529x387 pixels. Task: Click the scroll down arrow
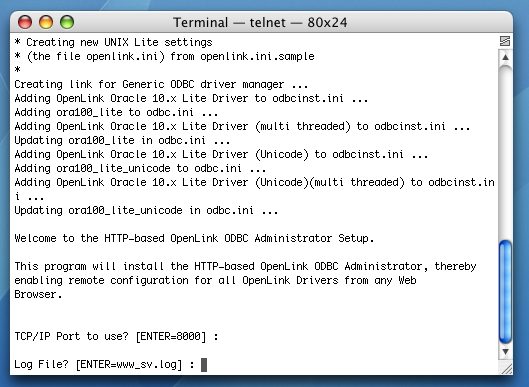point(505,352)
